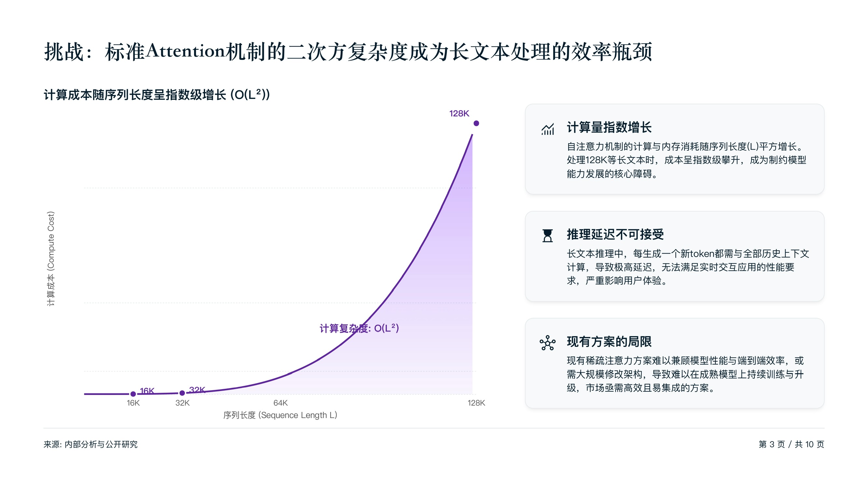
Task: Click the 推理延迟不可接受 card heading
Action: [x=615, y=234]
